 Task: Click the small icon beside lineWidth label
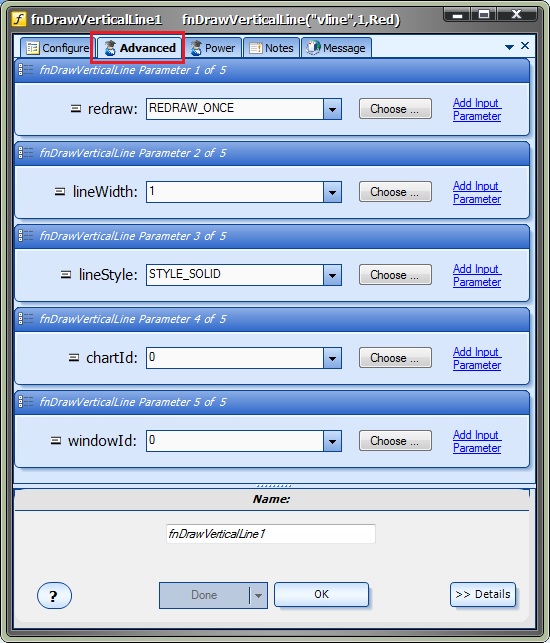point(60,192)
